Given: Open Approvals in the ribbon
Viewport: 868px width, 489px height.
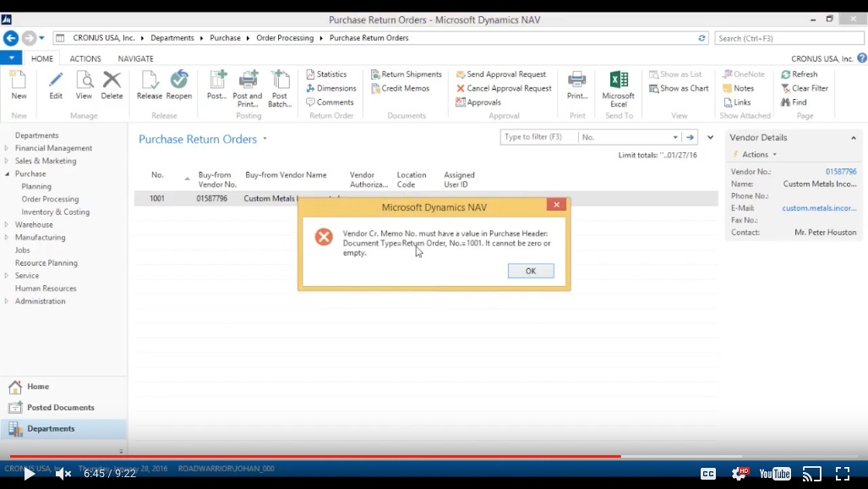Looking at the screenshot, I should click(x=478, y=102).
